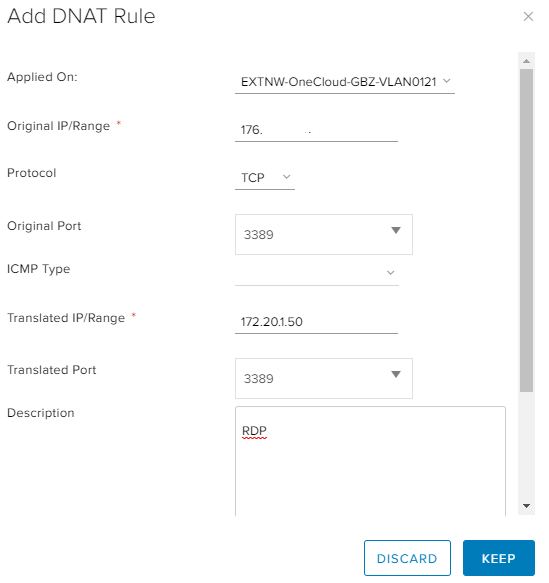This screenshot has height=583, width=549.
Task: Expand the ICMP Type dropdown
Action: [x=317, y=273]
